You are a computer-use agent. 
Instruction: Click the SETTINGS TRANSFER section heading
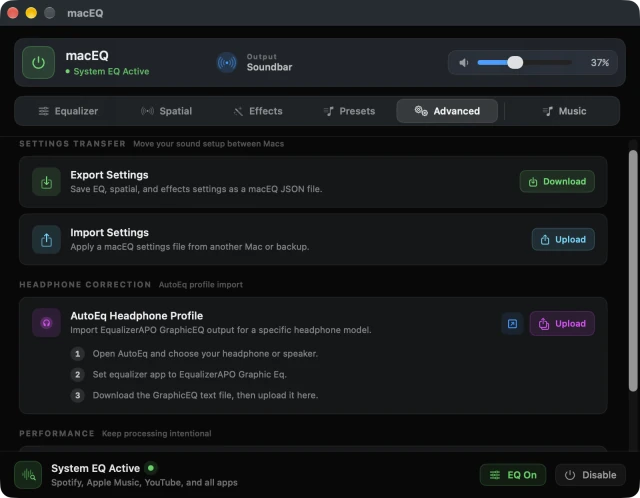tap(72, 144)
